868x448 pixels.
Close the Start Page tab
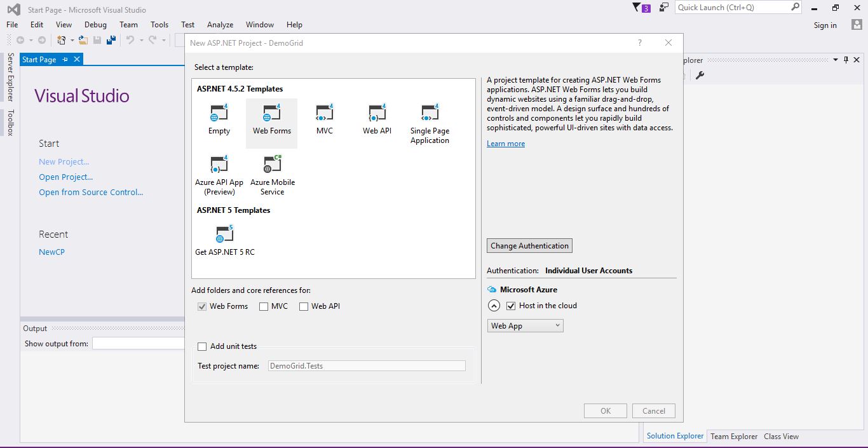77,60
